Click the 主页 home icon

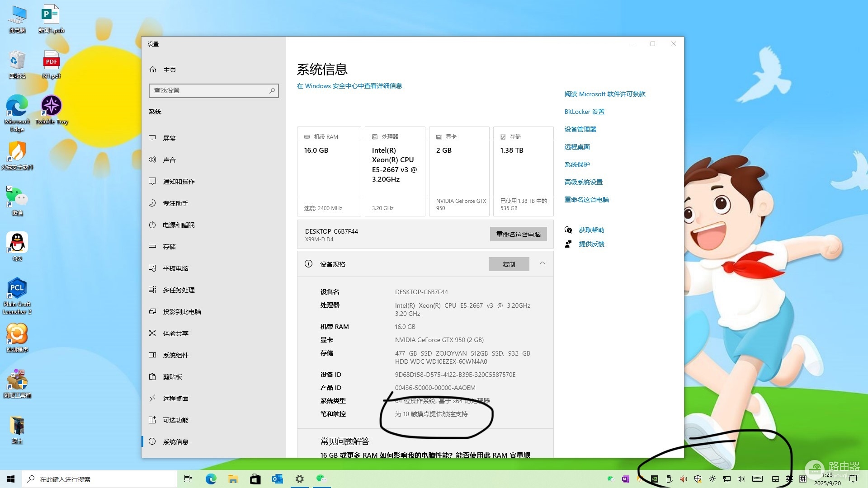[153, 69]
